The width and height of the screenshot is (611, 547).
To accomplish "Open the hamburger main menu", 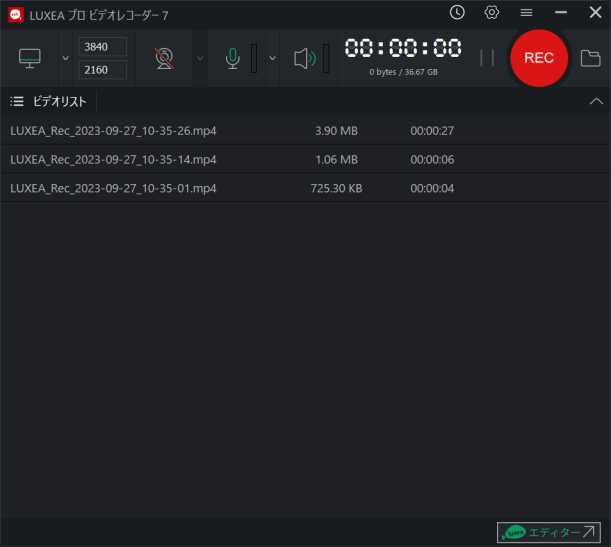I will click(x=526, y=12).
